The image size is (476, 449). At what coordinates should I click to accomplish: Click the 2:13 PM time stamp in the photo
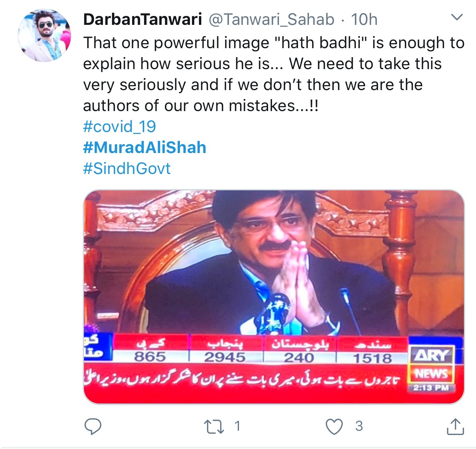[431, 388]
